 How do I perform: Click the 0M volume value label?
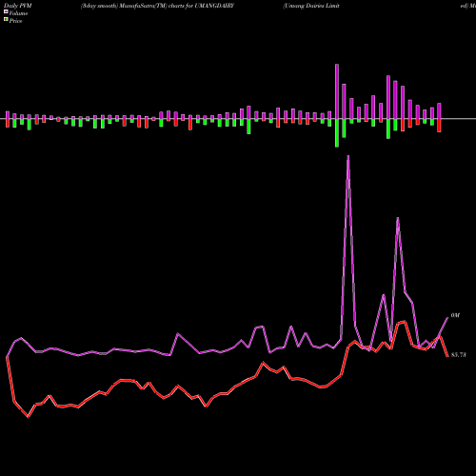pyautogui.click(x=455, y=315)
